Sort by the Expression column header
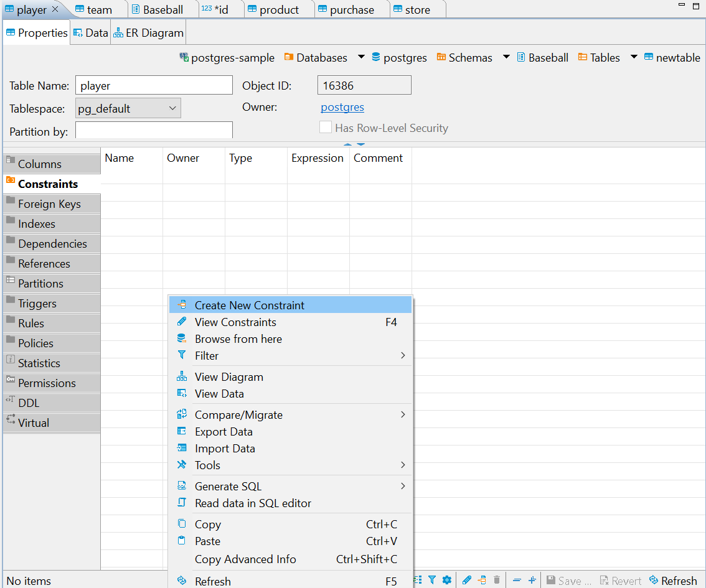Viewport: 706px width, 588px height. tap(318, 158)
